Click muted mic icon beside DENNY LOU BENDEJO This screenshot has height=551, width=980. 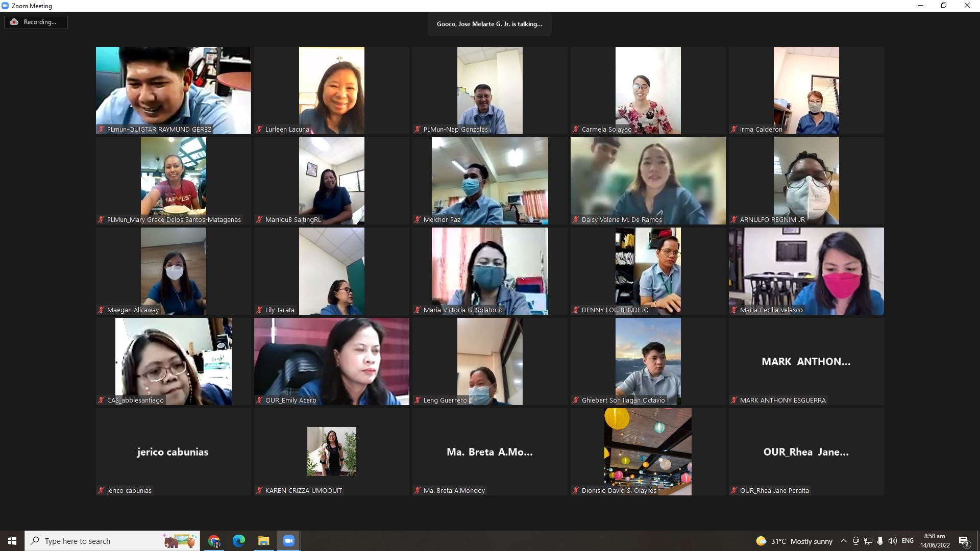click(576, 310)
